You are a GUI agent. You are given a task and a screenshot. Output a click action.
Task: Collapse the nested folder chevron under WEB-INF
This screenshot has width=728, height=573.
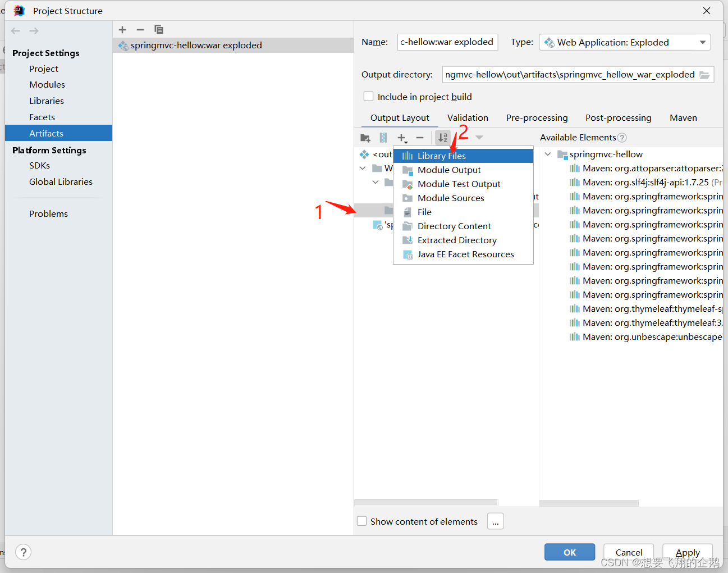376,183
